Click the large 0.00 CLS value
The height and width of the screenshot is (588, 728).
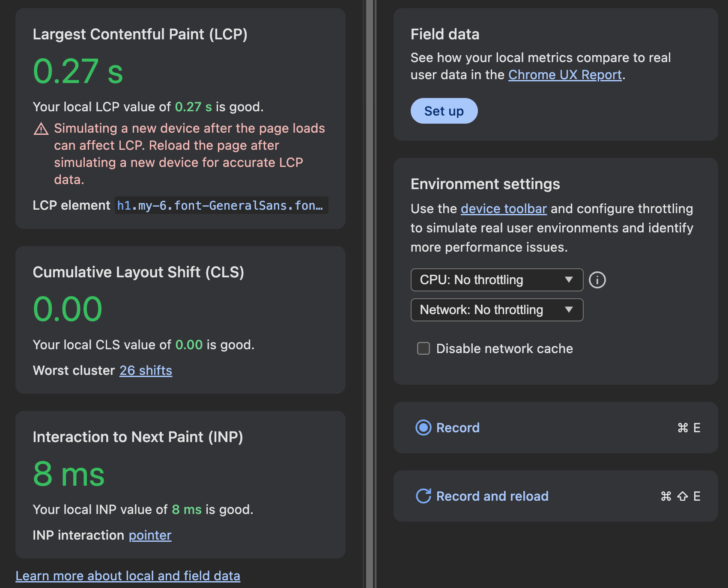pos(68,309)
